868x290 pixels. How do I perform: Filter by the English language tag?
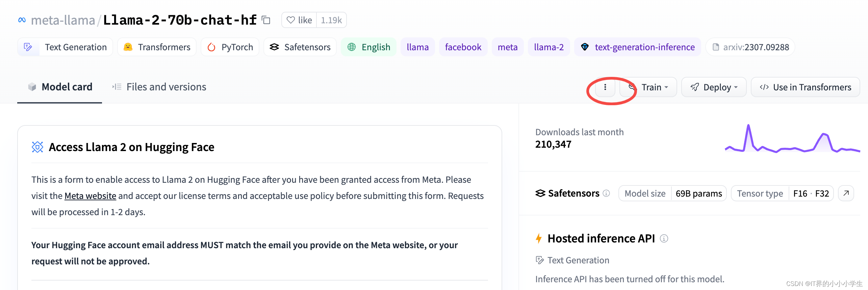pyautogui.click(x=368, y=47)
